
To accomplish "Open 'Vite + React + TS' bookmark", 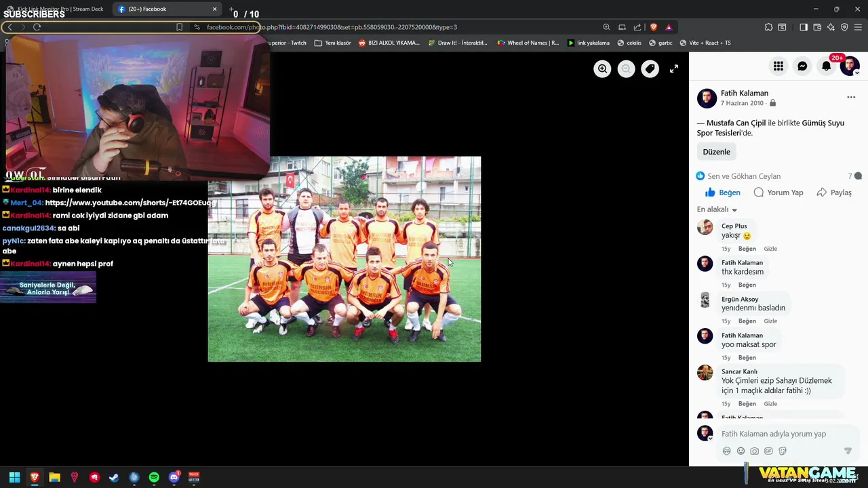I will point(705,43).
